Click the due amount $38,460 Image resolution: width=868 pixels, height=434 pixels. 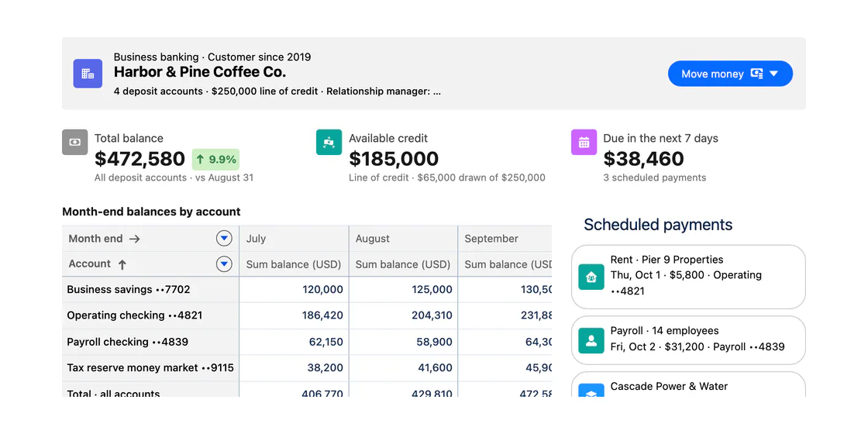point(644,160)
